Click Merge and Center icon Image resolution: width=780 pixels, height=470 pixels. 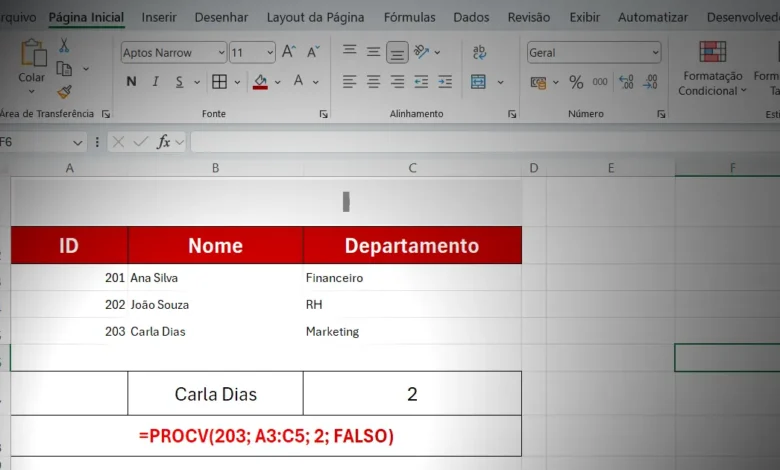(x=479, y=82)
